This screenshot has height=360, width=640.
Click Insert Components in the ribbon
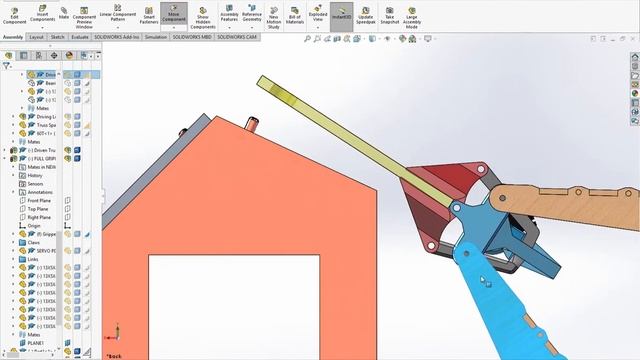[x=42, y=14]
